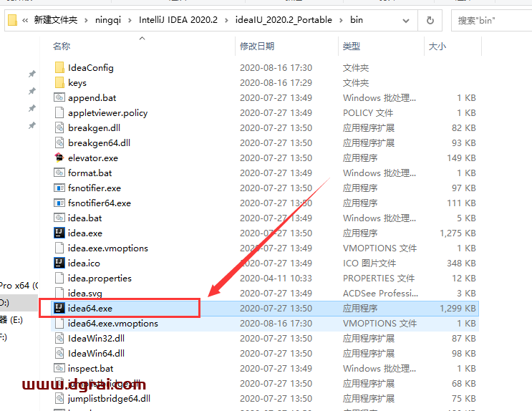The width and height of the screenshot is (532, 411).
Task: Click the PROPERTIES 文件 type cell
Action: [379, 279]
